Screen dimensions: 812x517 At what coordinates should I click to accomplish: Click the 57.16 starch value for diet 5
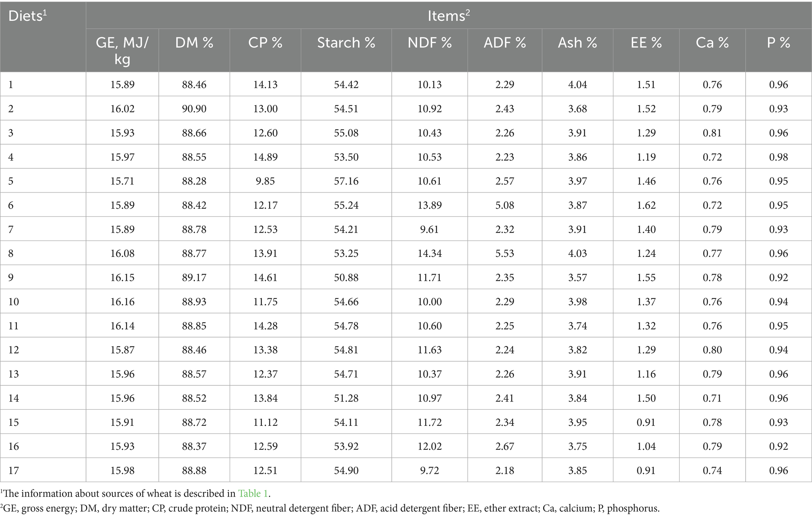(346, 181)
